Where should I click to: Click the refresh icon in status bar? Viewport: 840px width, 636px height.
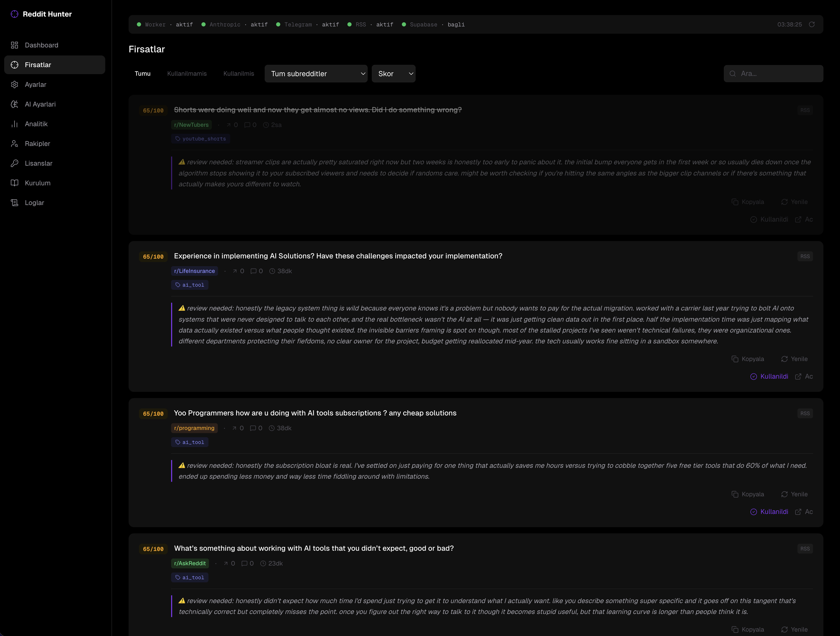[x=811, y=24]
